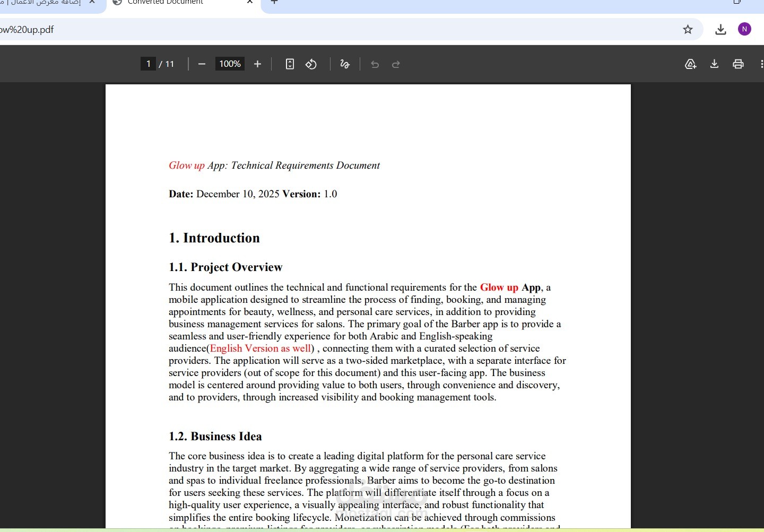Print the PDF document
764x532 pixels.
tap(738, 64)
